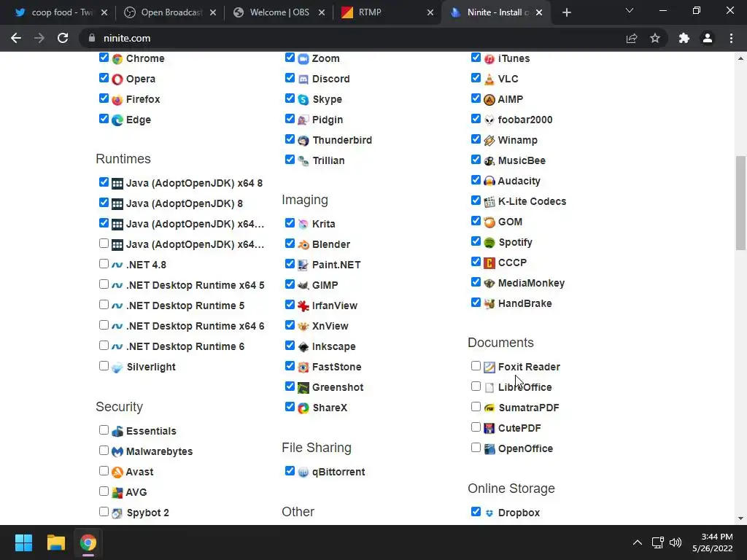Select the MediaMonkey label
This screenshot has height=560, width=747.
pyautogui.click(x=531, y=284)
